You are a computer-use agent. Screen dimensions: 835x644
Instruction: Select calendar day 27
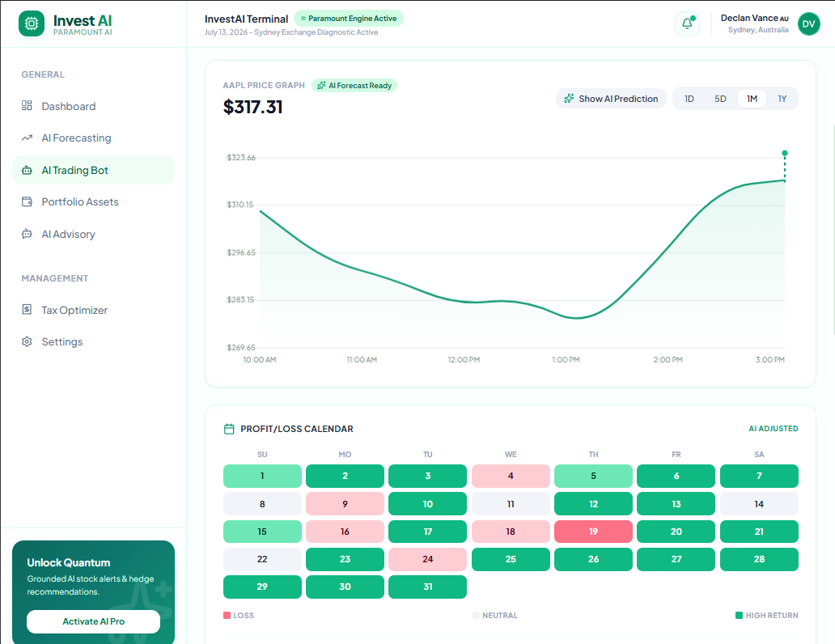[676, 559]
